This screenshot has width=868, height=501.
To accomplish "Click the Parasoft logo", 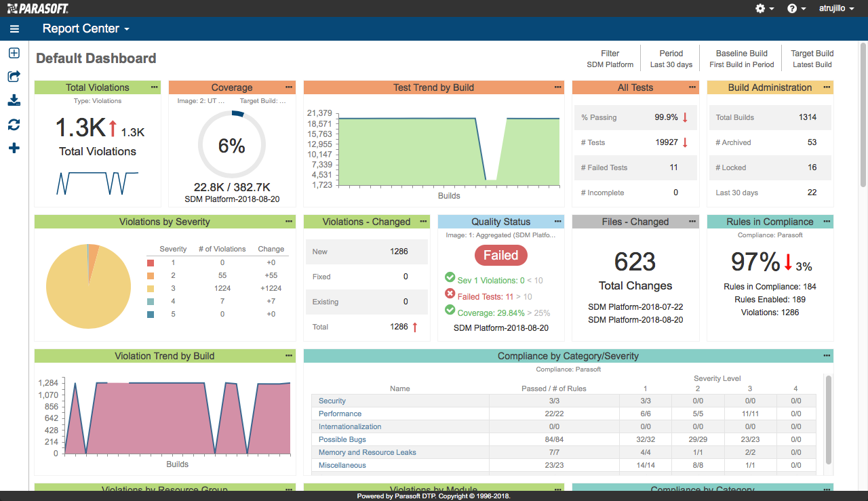I will pyautogui.click(x=37, y=8).
